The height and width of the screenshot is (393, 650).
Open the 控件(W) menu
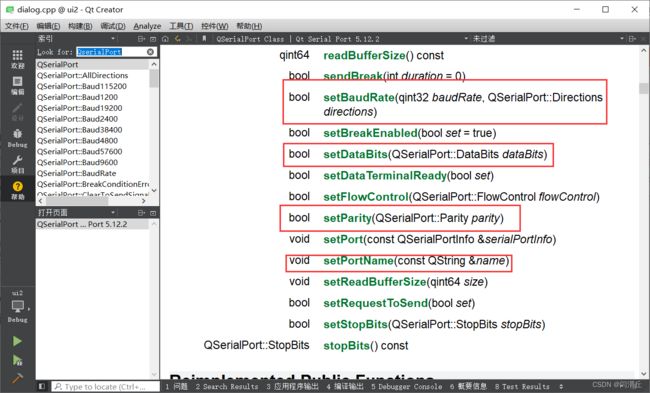tap(214, 26)
